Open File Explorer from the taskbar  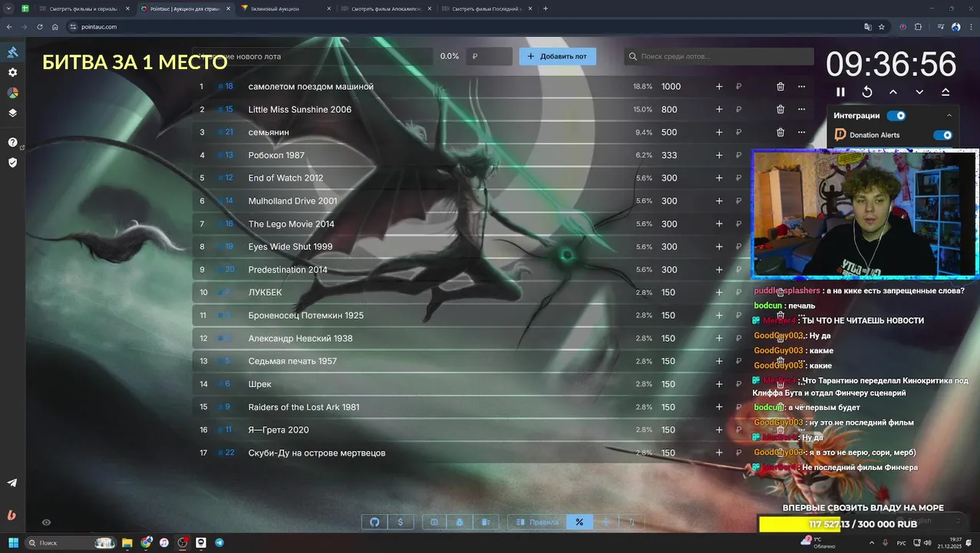coord(127,543)
